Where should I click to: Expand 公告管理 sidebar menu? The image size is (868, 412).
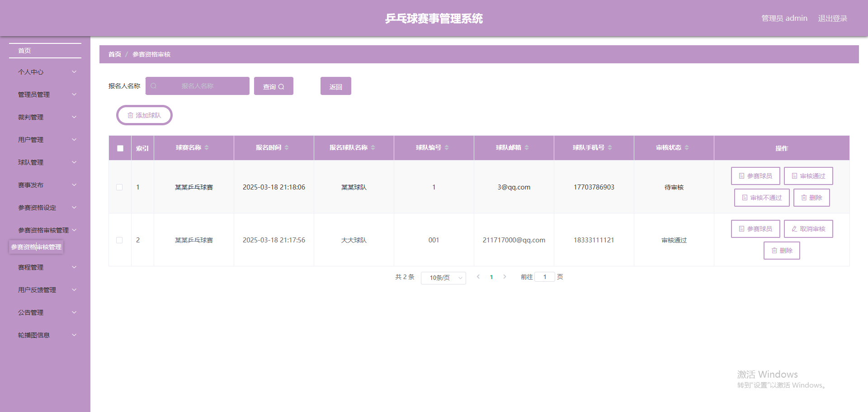pos(45,313)
